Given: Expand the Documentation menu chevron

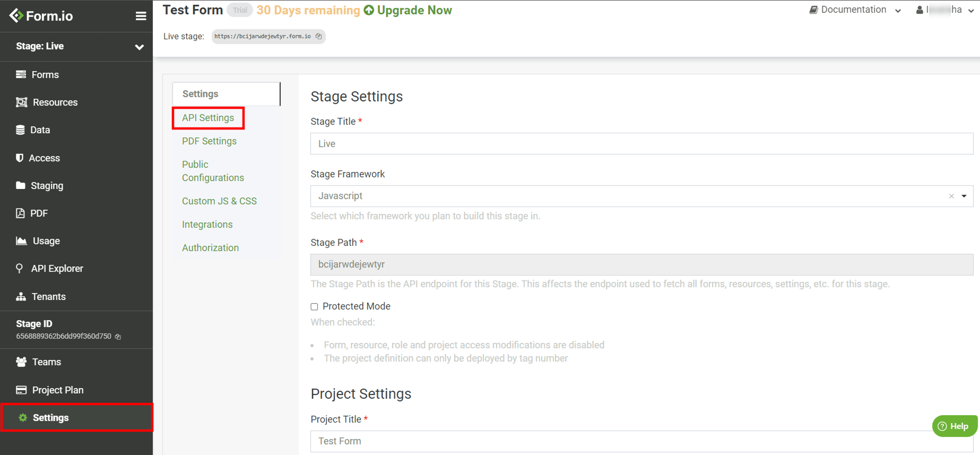Looking at the screenshot, I should (x=898, y=11).
